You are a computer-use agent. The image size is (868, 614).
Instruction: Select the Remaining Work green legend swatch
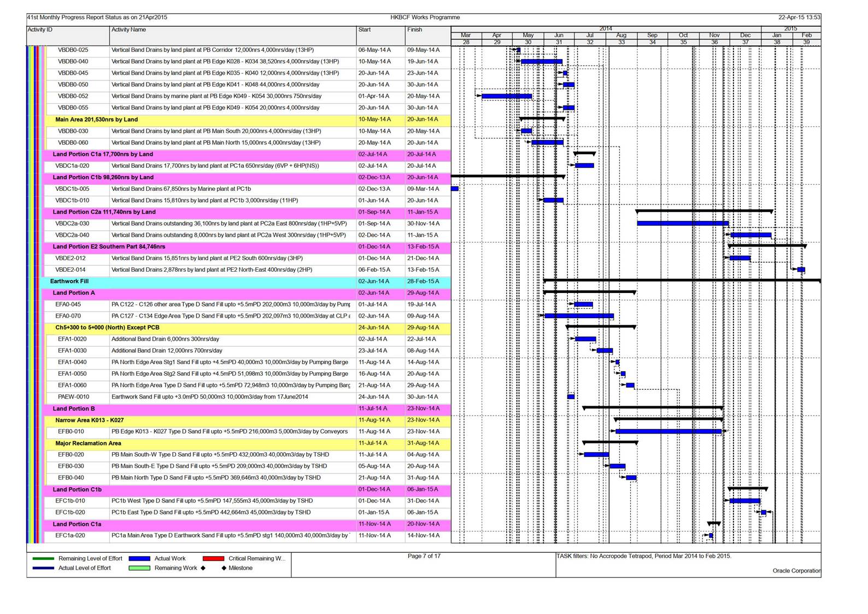[x=139, y=568]
